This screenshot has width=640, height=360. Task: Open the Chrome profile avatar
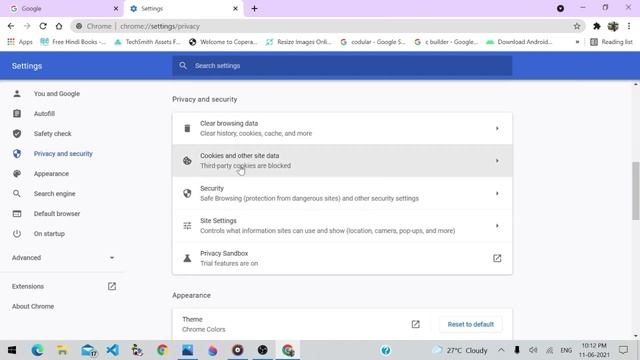point(613,26)
